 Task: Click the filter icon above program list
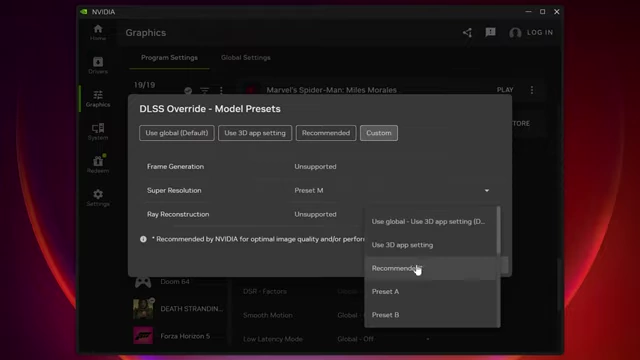[204, 90]
